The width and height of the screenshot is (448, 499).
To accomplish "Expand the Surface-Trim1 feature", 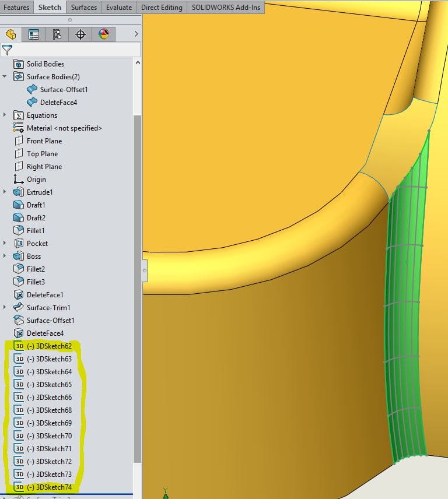I will click(5, 308).
